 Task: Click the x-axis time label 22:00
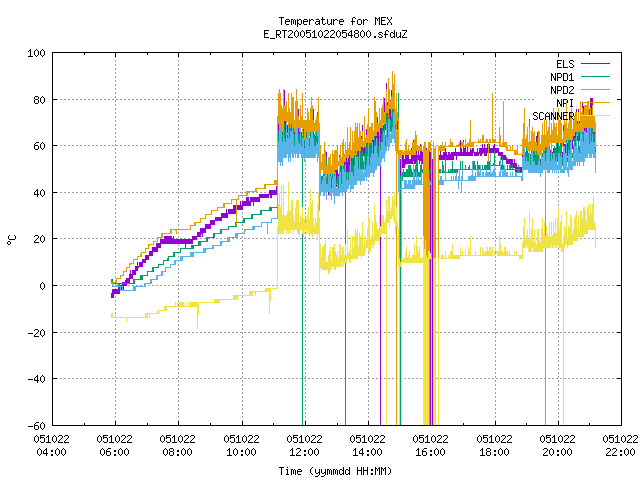620,452
